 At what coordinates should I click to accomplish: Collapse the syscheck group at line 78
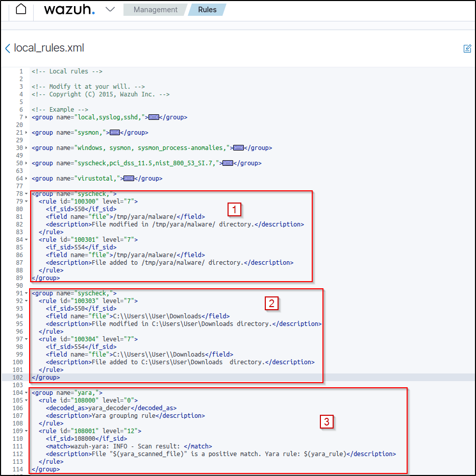click(26, 194)
